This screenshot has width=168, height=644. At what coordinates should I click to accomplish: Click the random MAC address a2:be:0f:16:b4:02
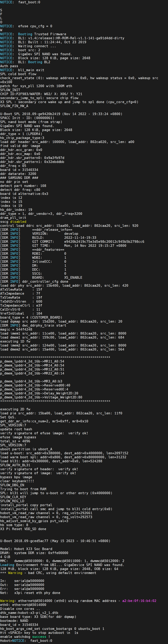[139, 600]
